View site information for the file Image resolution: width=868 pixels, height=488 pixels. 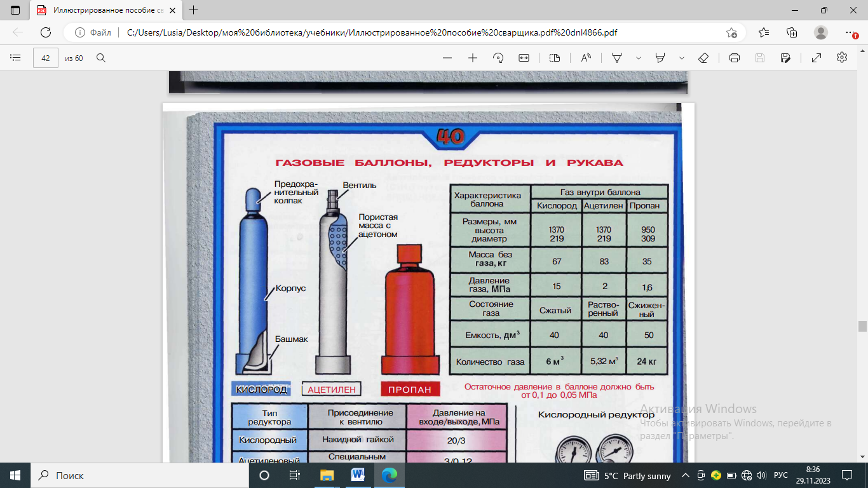click(x=93, y=32)
